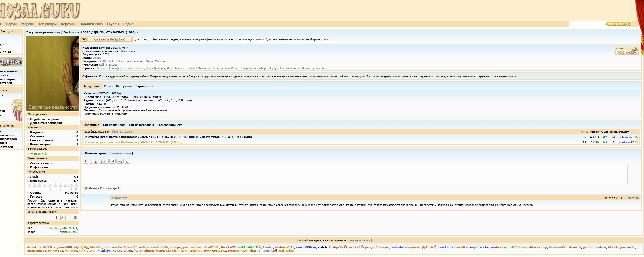Rate the release 7 stars
644x257 pixels.
(x=61, y=186)
